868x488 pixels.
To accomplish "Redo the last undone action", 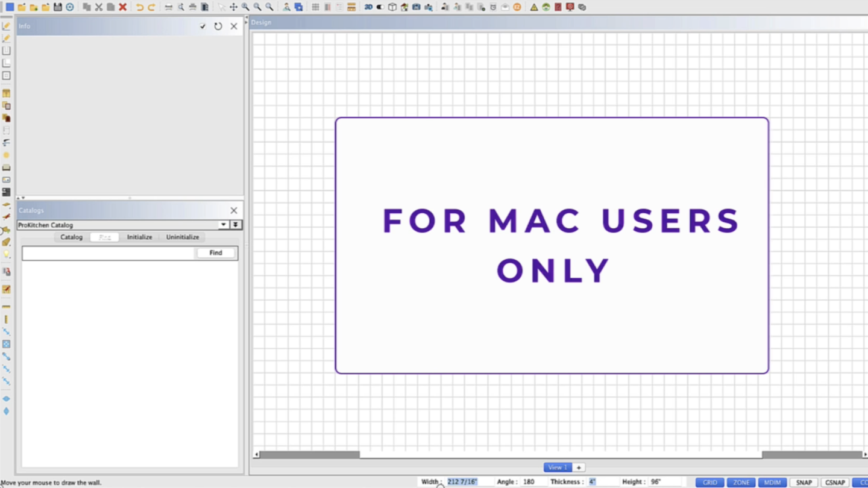I will point(152,7).
